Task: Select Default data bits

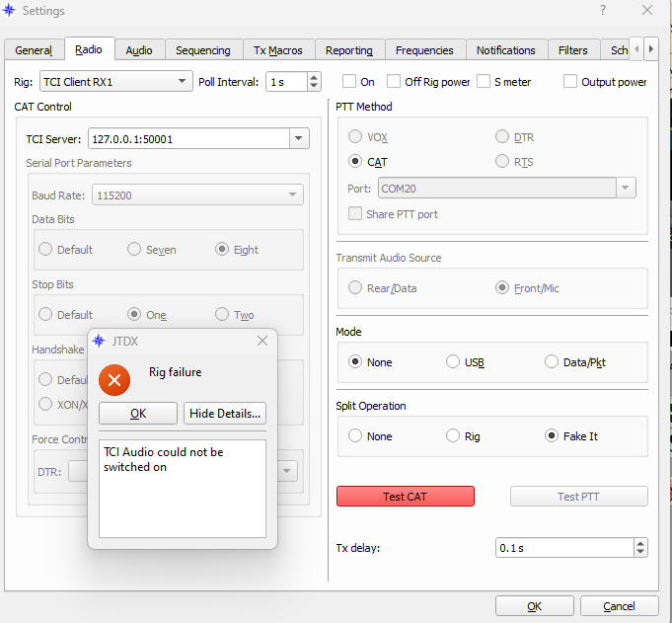Action: [45, 249]
